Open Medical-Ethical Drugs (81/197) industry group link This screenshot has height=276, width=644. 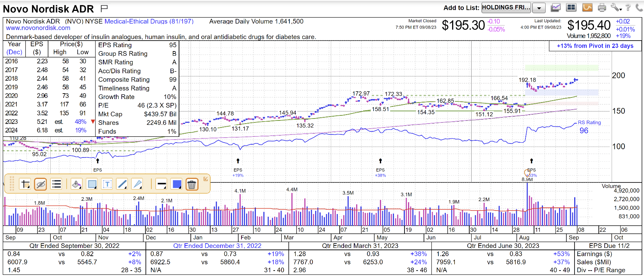point(149,21)
